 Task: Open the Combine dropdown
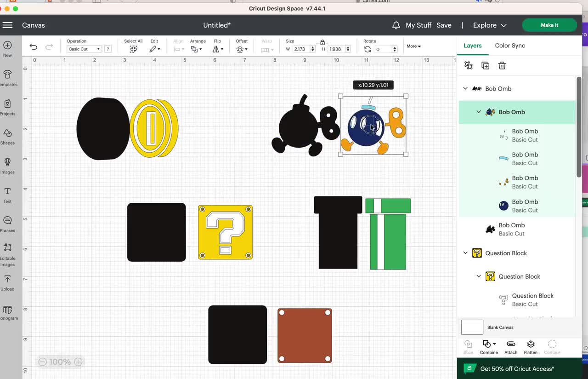click(x=489, y=347)
